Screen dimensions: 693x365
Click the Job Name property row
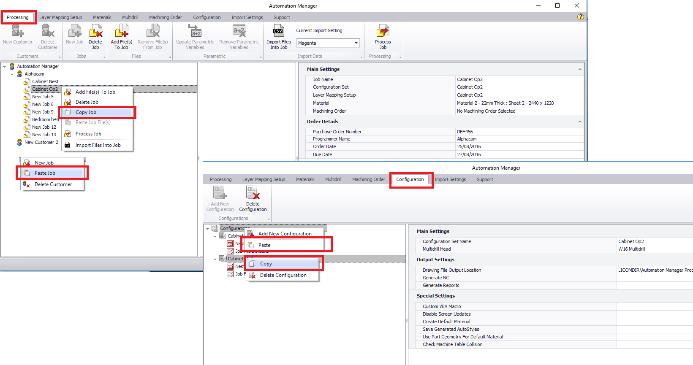click(x=445, y=80)
